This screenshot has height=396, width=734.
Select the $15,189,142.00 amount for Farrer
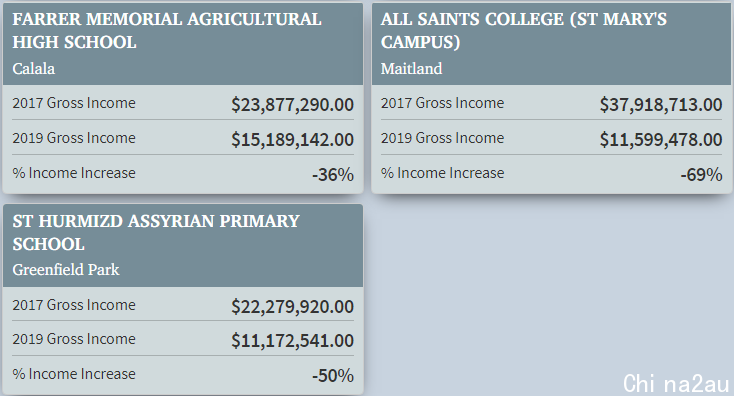(293, 139)
